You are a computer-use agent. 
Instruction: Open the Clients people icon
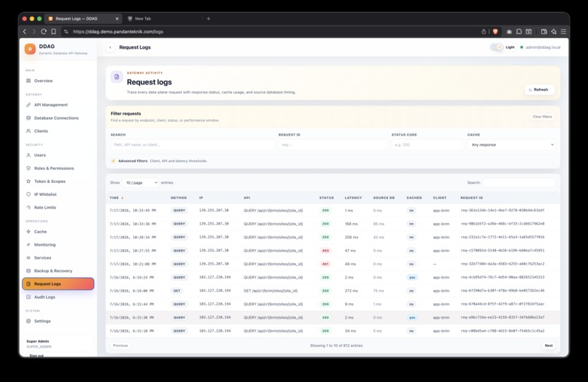click(x=28, y=130)
